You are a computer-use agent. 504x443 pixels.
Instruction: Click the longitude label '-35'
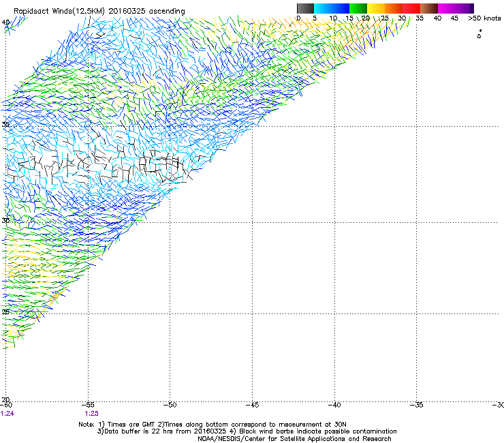417,405
